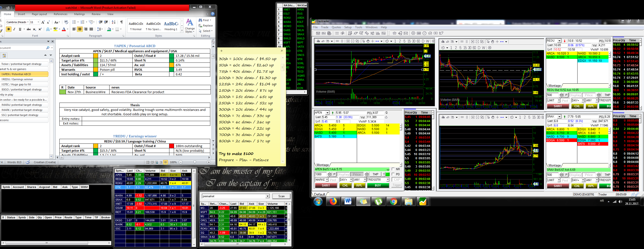Image resolution: width=644 pixels, height=249 pixels.
Task: Click the envelope mail icon in Dastrader toolbar
Action: (x=406, y=33)
